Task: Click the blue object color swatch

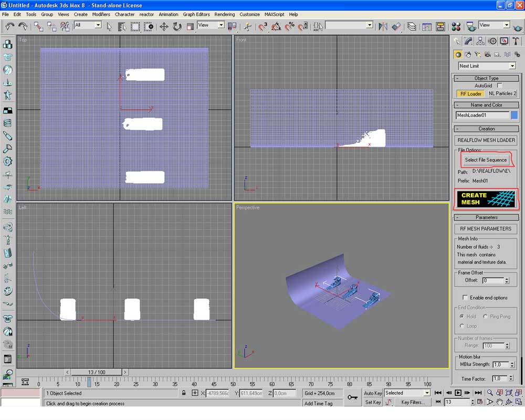Action: (514, 115)
